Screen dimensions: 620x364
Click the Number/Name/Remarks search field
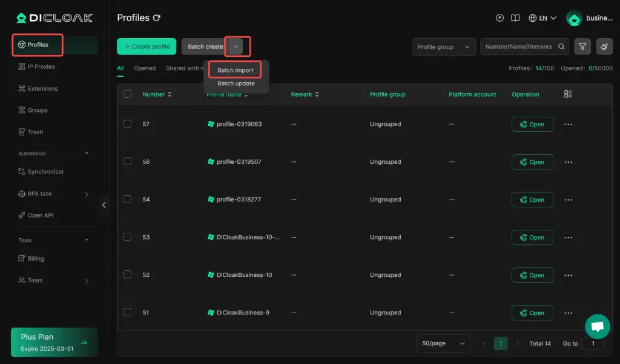(519, 47)
